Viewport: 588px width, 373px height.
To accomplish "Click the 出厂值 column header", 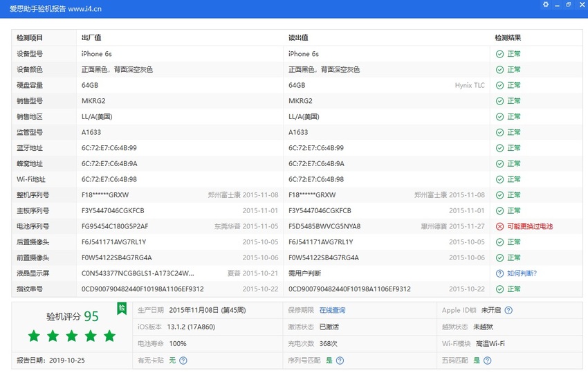I will point(91,38).
